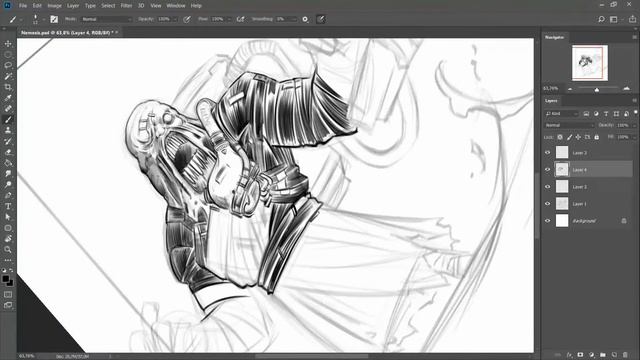Open workspace layout chooser icon

pos(614,19)
